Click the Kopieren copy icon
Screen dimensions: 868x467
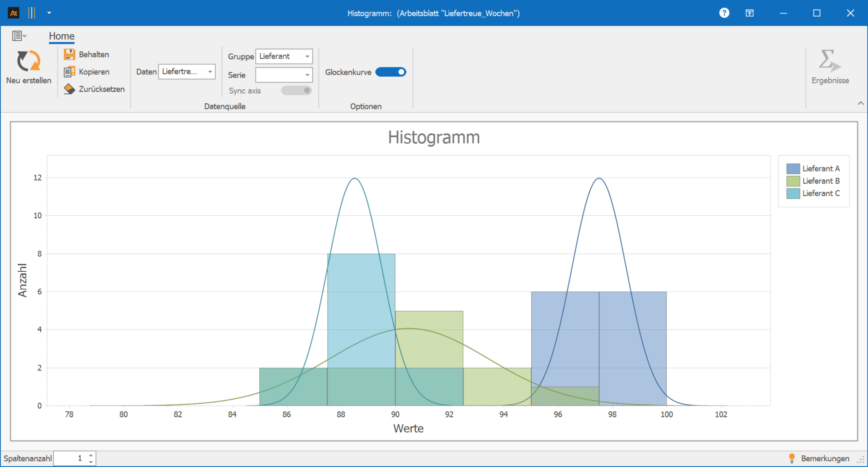coord(69,72)
